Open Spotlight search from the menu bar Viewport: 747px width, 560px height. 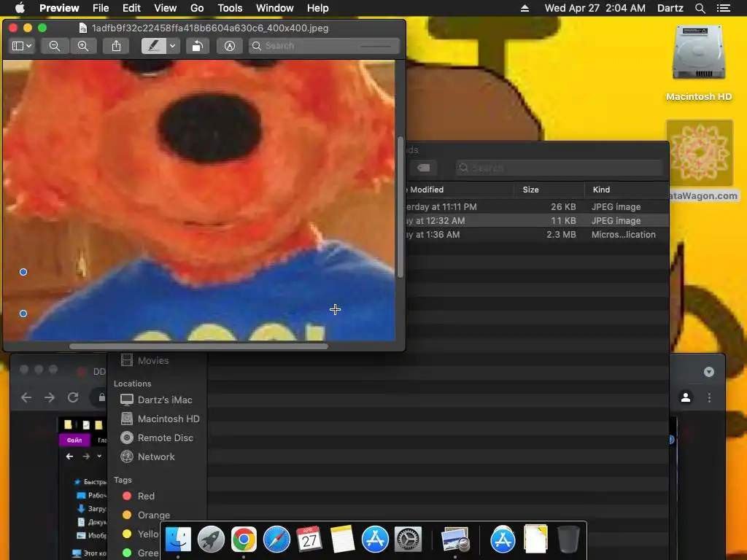[x=700, y=8]
